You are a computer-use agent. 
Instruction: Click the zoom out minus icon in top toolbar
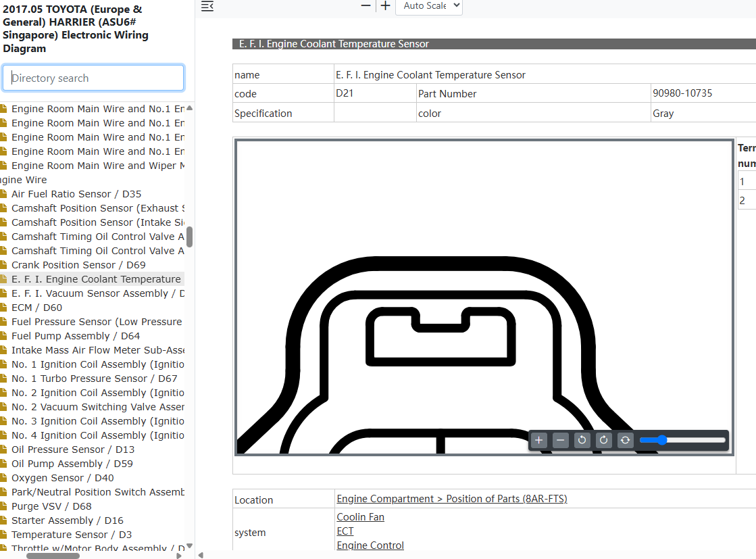tap(366, 6)
